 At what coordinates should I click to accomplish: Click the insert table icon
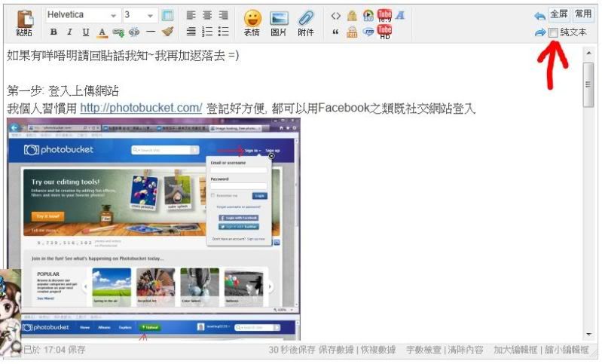click(167, 15)
